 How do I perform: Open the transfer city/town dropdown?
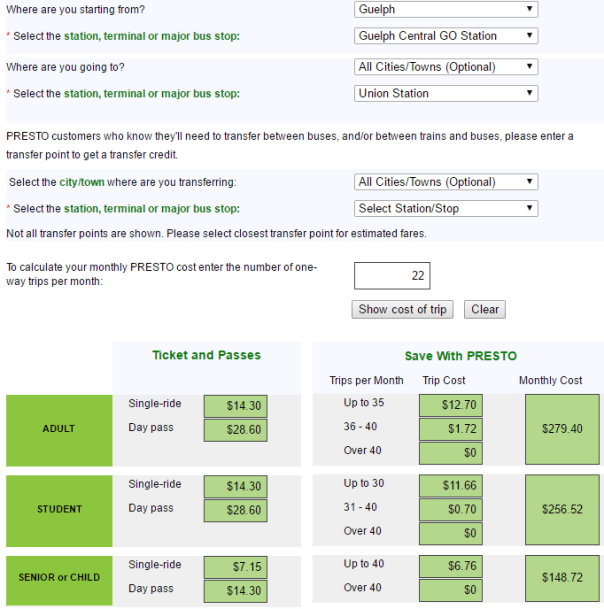coord(446,182)
